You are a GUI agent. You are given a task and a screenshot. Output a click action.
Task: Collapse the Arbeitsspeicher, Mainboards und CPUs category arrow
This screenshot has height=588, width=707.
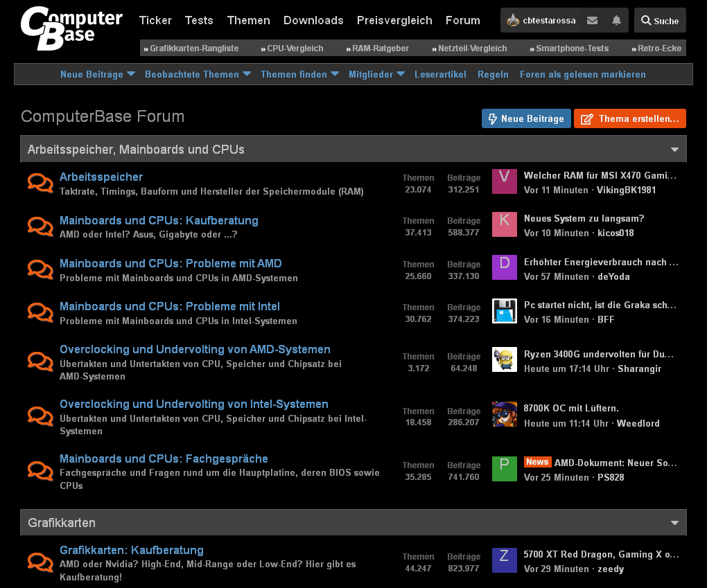pyautogui.click(x=674, y=149)
